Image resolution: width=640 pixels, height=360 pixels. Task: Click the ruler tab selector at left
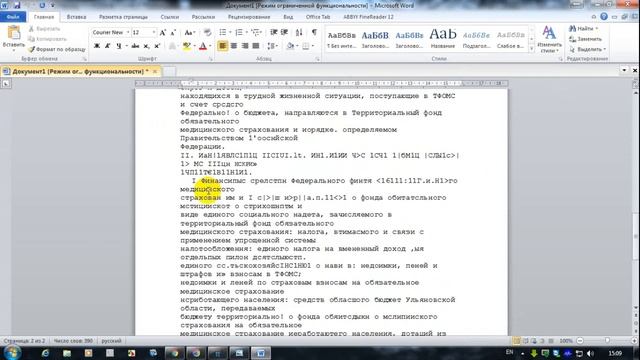point(5,83)
